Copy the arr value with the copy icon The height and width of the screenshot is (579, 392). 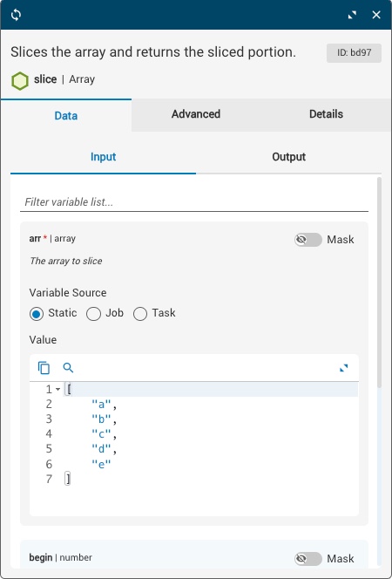[x=44, y=368]
